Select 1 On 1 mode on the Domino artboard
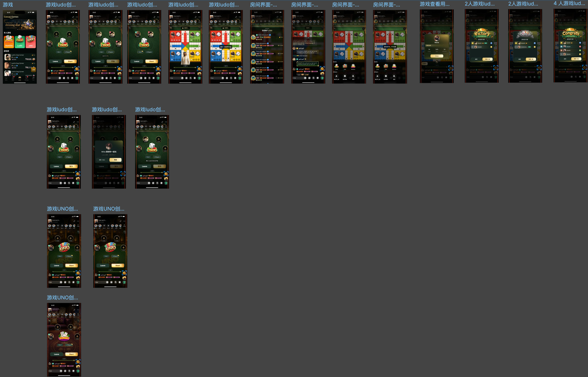588x377 pixels. click(x=60, y=345)
